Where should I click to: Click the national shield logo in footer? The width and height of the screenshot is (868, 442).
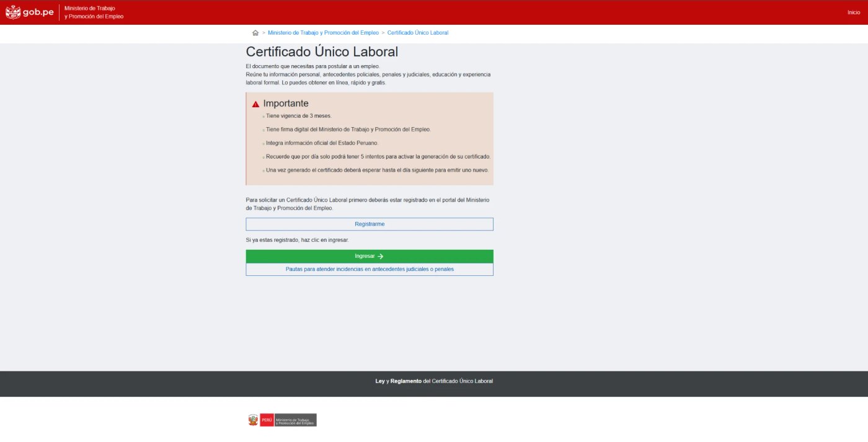(x=253, y=420)
